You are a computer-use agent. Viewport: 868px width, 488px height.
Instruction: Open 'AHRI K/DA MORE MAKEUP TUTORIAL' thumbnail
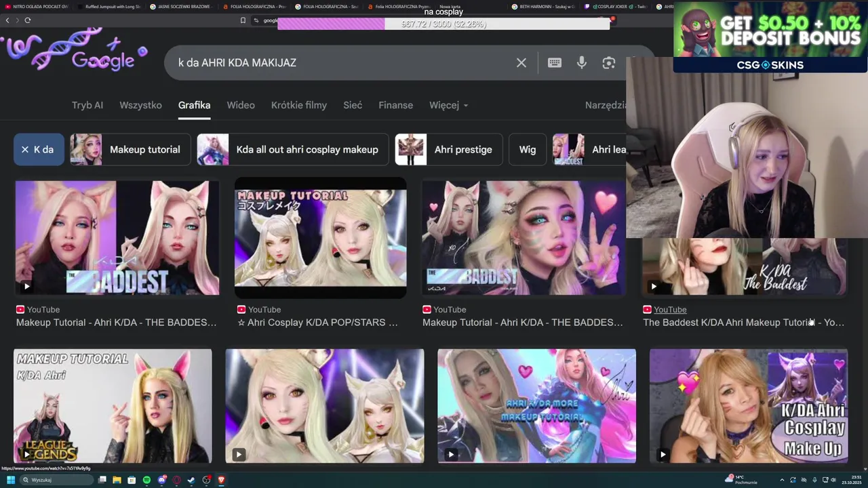tap(536, 406)
